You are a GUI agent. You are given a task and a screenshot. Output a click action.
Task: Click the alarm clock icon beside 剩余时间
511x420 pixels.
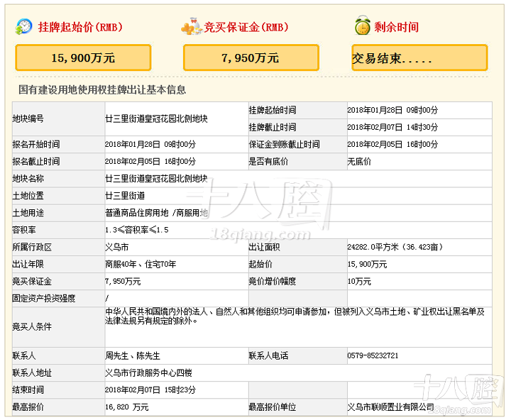363,25
